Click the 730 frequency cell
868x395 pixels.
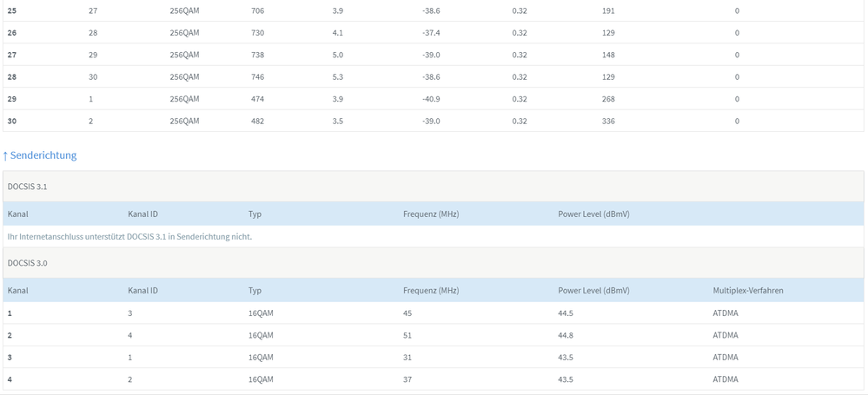click(257, 33)
